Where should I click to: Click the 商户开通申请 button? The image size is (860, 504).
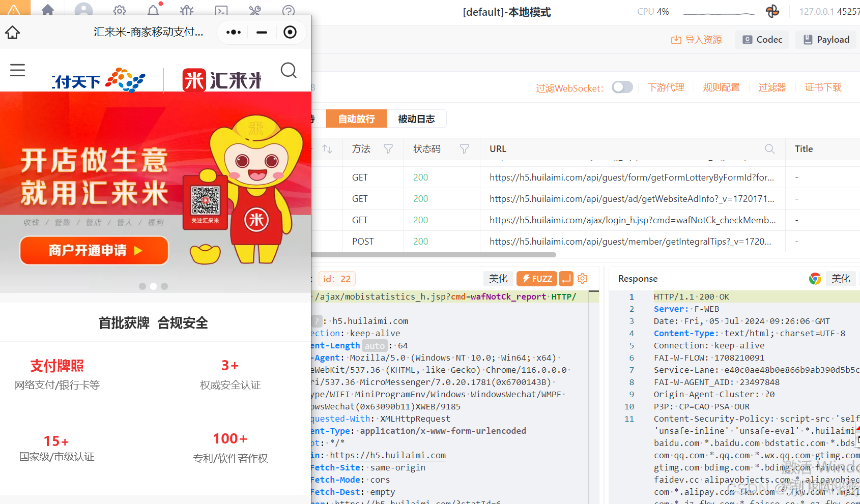(x=94, y=251)
